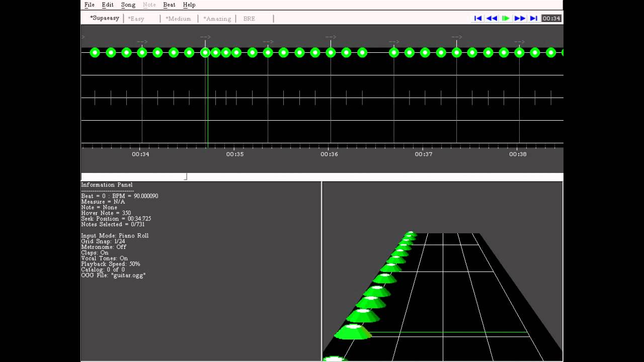Click the OGG File "guitar.ogg" line

113,276
